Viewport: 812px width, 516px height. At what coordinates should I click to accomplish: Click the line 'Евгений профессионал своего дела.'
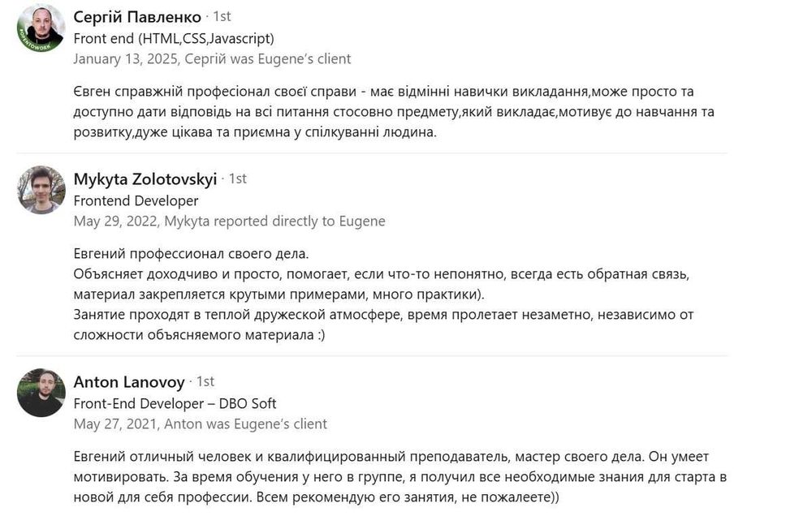(x=191, y=254)
